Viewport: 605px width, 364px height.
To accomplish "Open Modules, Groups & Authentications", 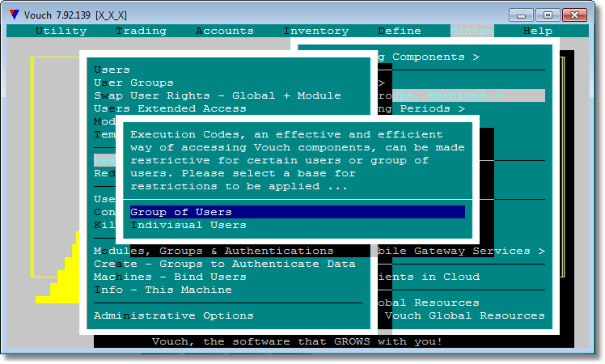I will point(214,251).
